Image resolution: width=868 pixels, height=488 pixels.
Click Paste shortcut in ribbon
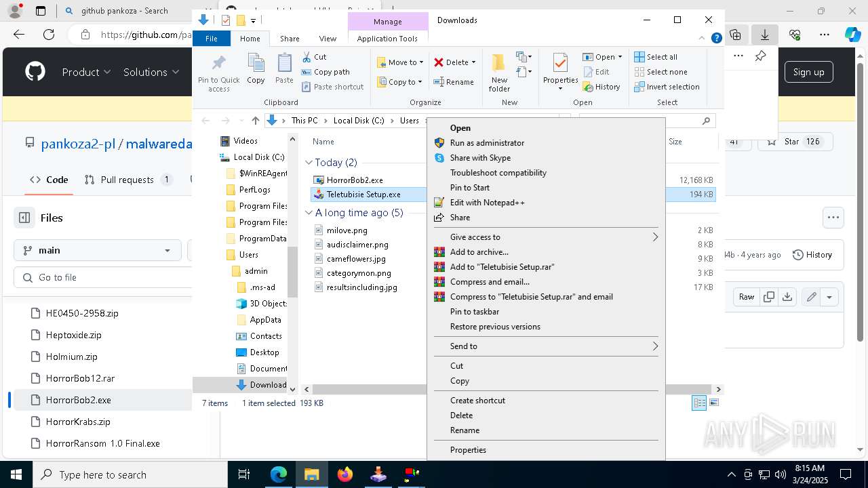pos(332,87)
